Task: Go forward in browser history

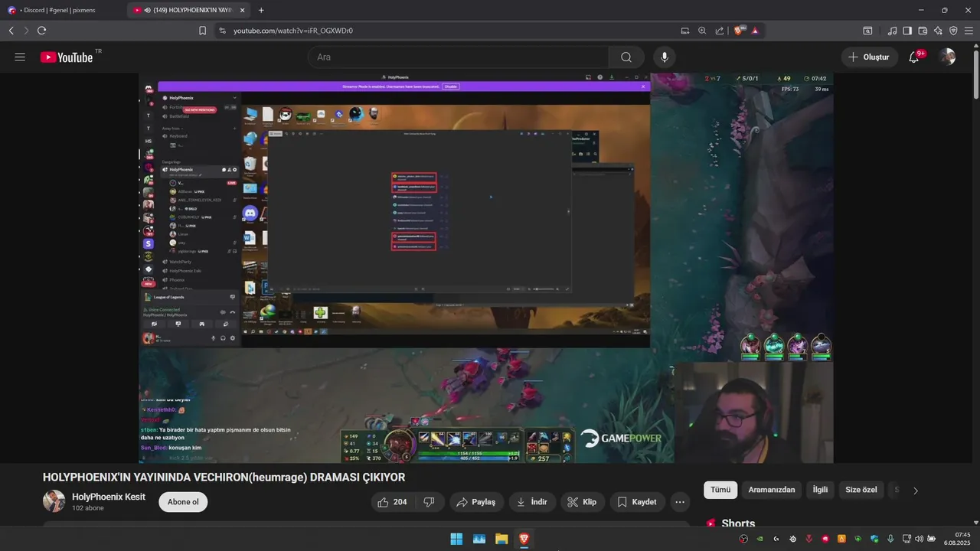Action: pos(26,31)
